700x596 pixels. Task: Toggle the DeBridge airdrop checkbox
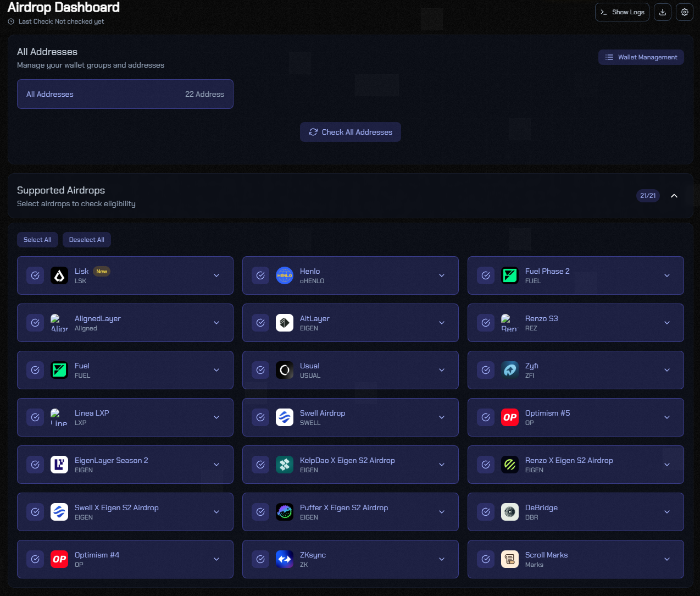click(x=486, y=512)
